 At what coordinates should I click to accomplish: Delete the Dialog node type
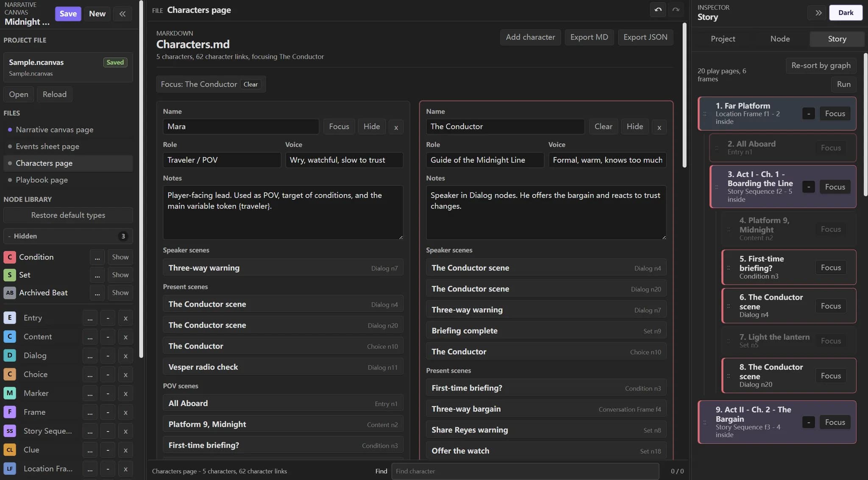[125, 356]
